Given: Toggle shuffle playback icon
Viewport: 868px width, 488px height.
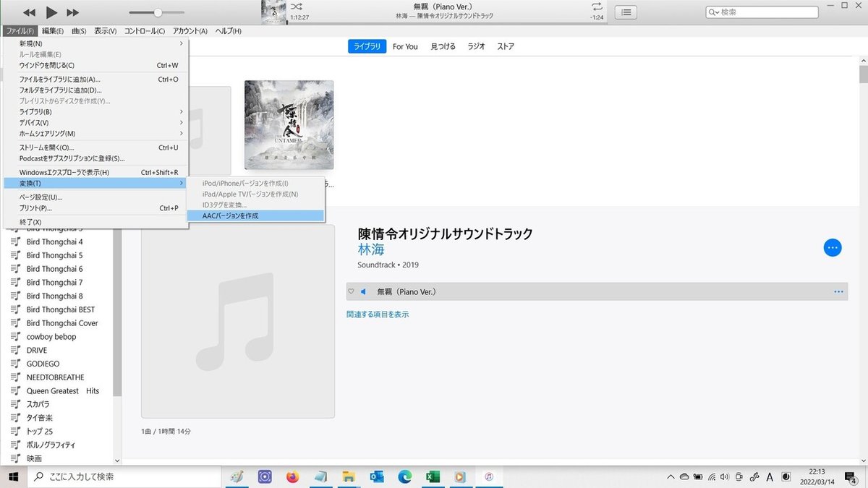Looking at the screenshot, I should coord(295,6).
